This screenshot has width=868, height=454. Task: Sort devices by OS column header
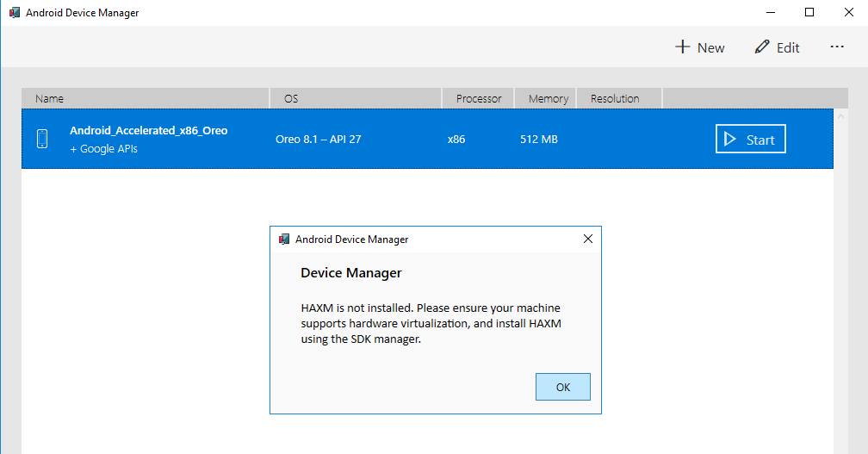point(356,98)
